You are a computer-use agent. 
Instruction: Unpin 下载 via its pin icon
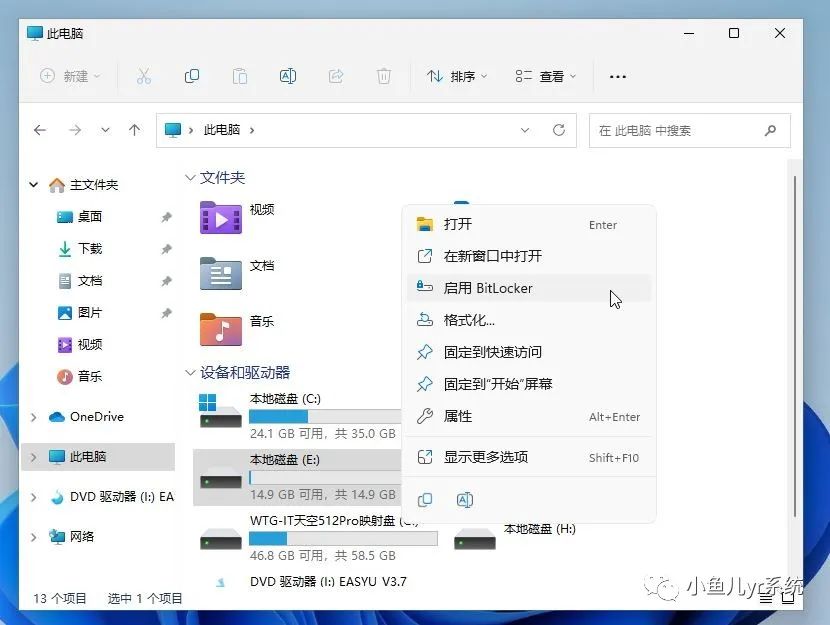click(166, 249)
